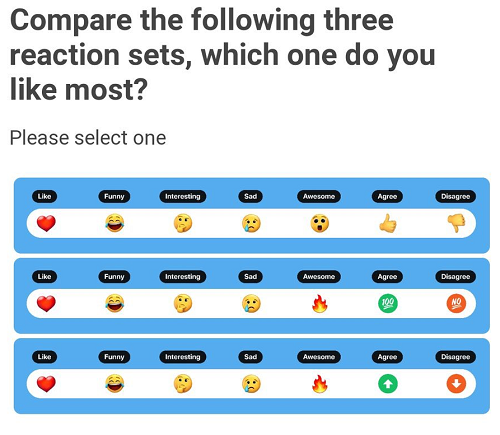Image resolution: width=500 pixels, height=435 pixels.
Task: Click the crying face emoji in first set
Action: coord(251,223)
